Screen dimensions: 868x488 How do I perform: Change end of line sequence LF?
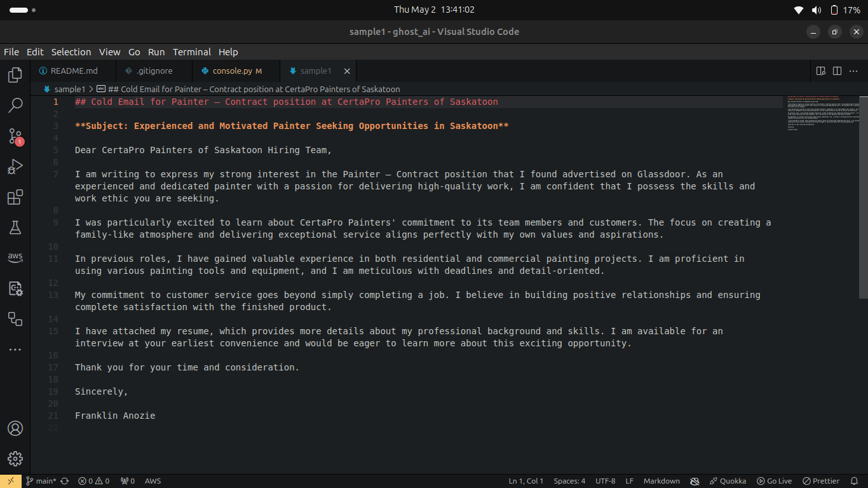(x=630, y=481)
